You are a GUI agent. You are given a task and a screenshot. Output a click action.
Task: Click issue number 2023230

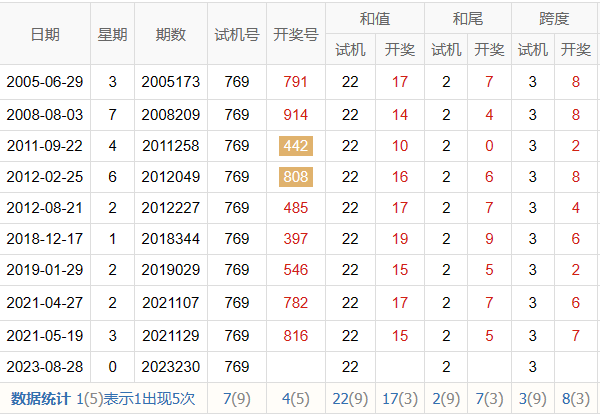click(171, 367)
